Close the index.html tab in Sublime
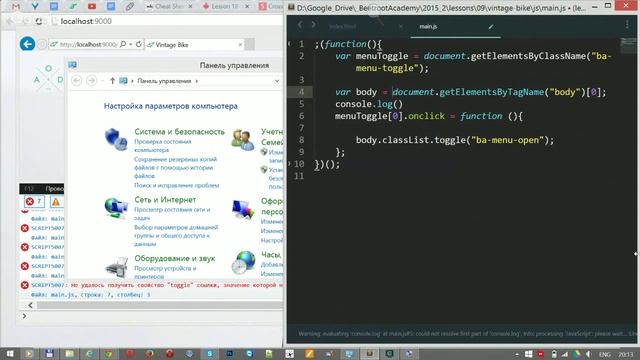Image resolution: width=640 pixels, height=360 pixels. 400,26
